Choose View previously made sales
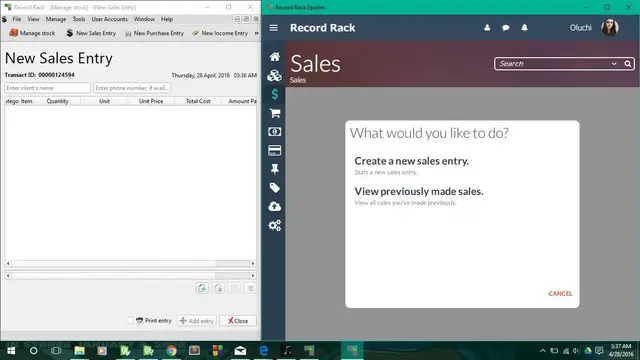This screenshot has height=360, width=640. click(419, 191)
